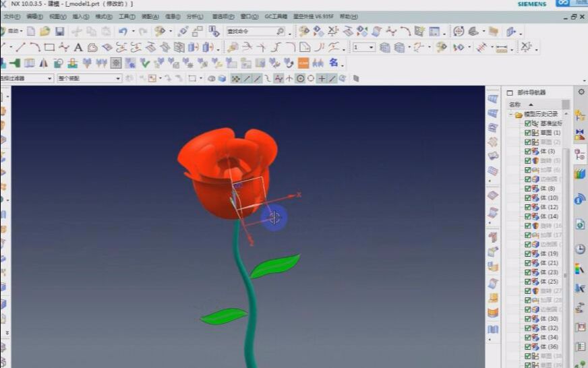The height and width of the screenshot is (368, 588).
Task: Click the green checkmark icon in toolbar
Action: (x=145, y=63)
